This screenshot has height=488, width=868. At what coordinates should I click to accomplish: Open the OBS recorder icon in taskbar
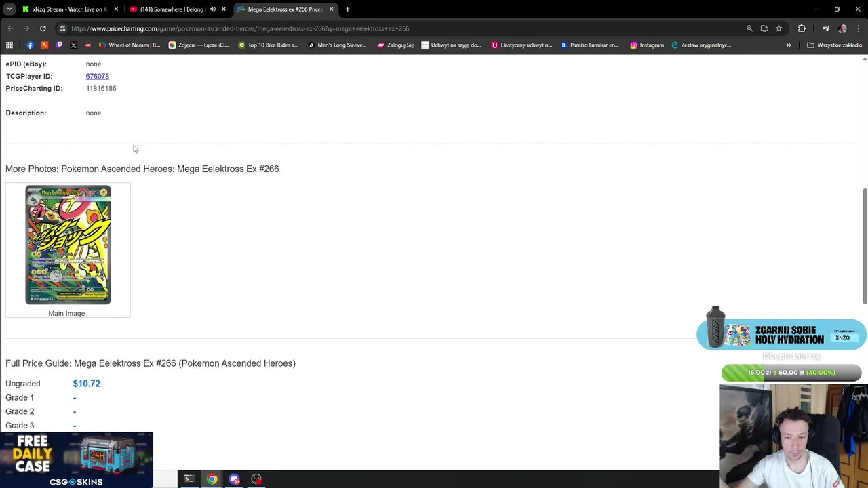(256, 479)
